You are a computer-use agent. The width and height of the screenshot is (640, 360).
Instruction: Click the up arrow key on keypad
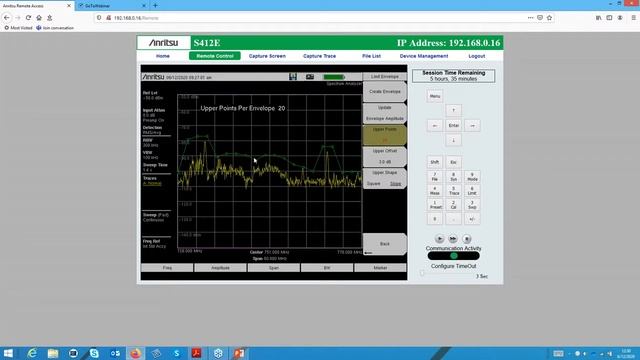[453, 110]
